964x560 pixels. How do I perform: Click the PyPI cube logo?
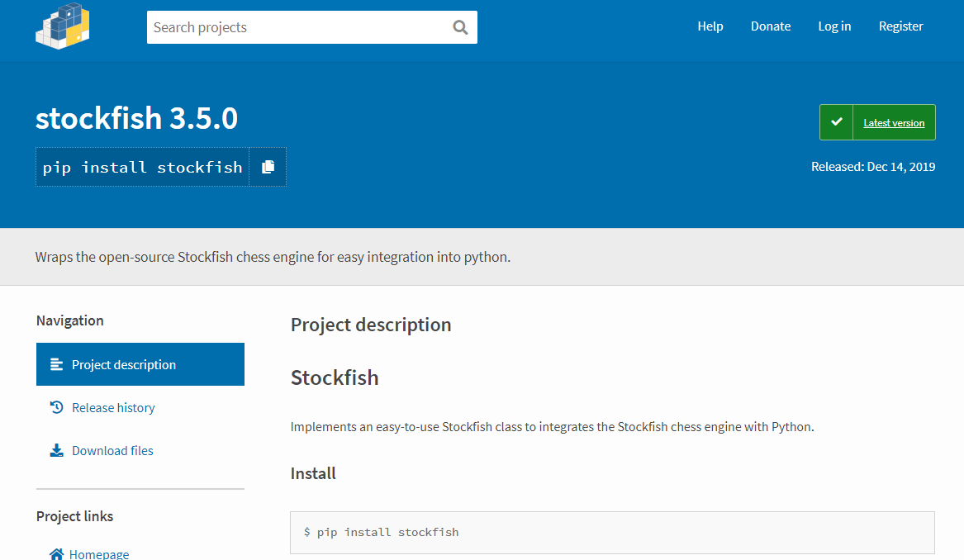coord(63,26)
